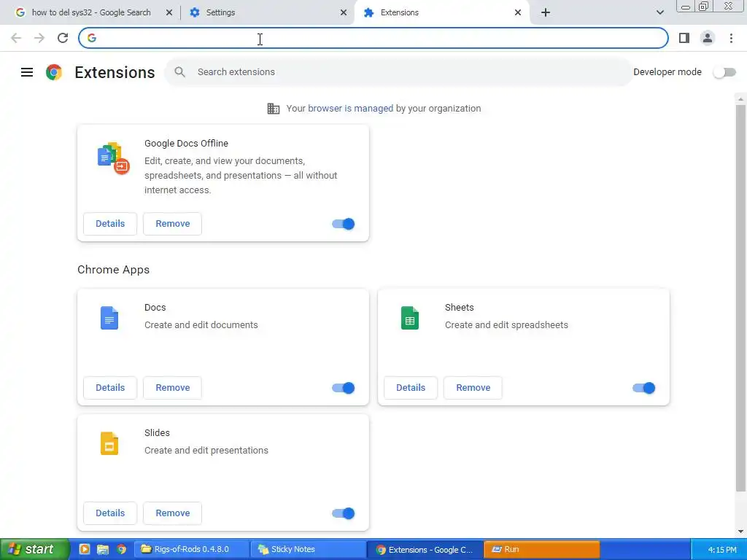Click the managed organization building icon
This screenshot has width=747, height=560.
point(274,109)
